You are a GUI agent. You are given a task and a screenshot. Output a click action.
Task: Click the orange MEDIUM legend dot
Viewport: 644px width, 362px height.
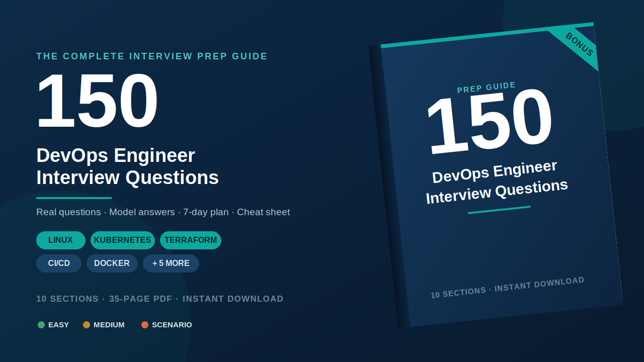(x=87, y=325)
